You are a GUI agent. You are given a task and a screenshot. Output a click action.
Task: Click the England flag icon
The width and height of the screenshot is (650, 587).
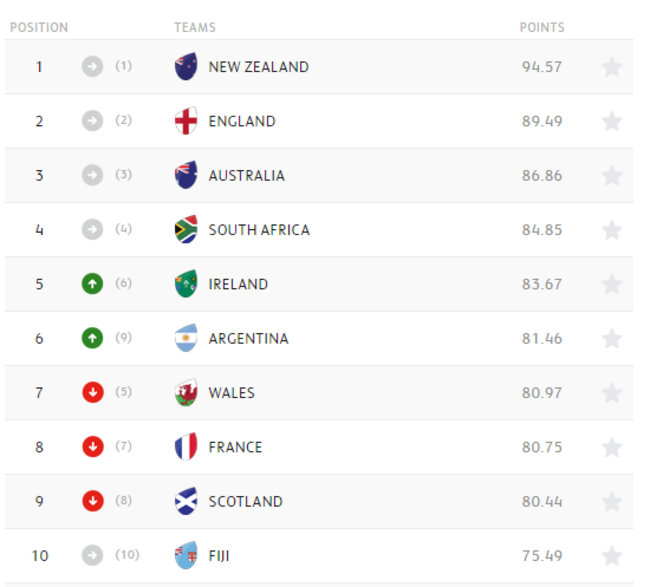coord(186,121)
